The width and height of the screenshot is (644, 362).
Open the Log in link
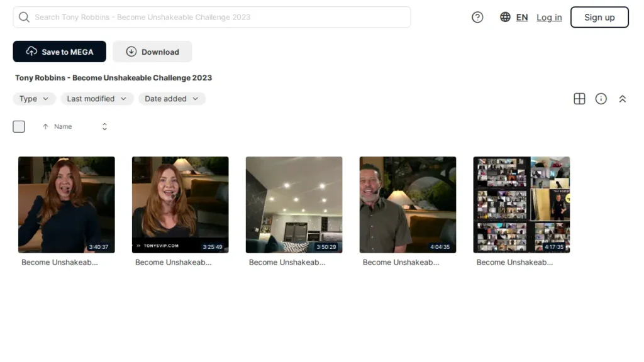point(549,17)
